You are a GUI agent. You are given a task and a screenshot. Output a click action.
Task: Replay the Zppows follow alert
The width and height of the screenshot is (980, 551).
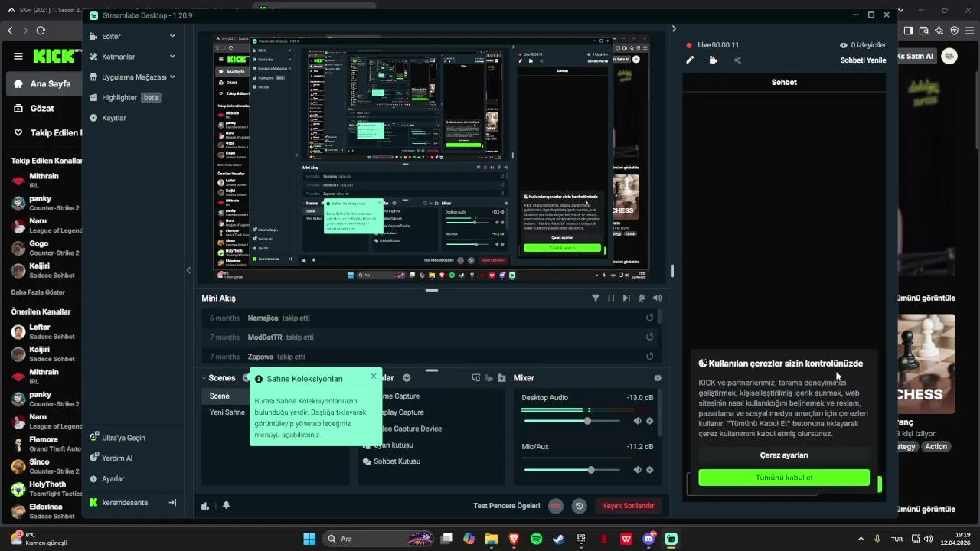[x=649, y=357]
